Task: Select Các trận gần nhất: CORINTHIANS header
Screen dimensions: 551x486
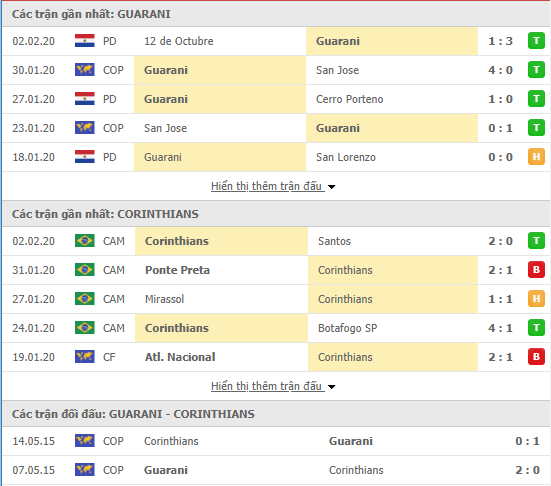Action: (276, 214)
